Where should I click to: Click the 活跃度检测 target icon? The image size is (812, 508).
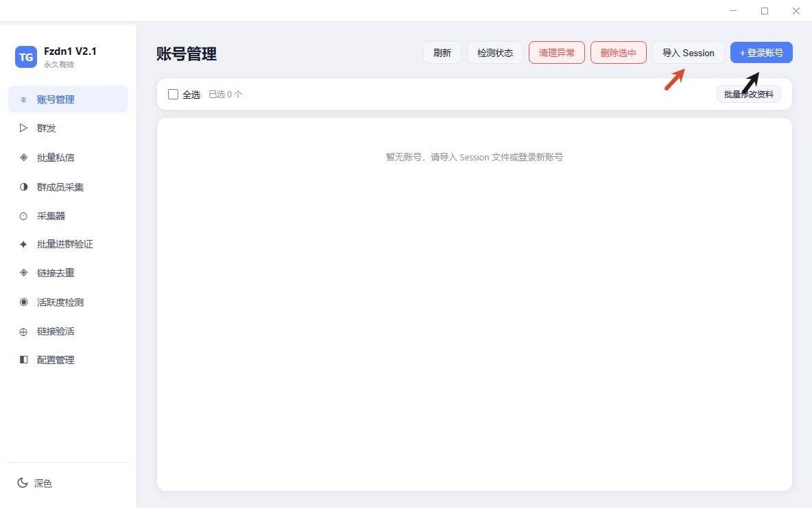23,302
